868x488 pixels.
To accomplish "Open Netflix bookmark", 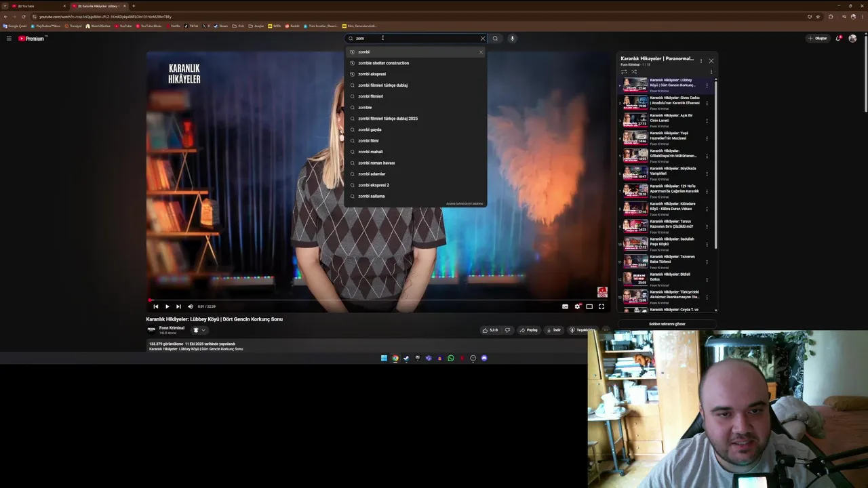I will [173, 26].
